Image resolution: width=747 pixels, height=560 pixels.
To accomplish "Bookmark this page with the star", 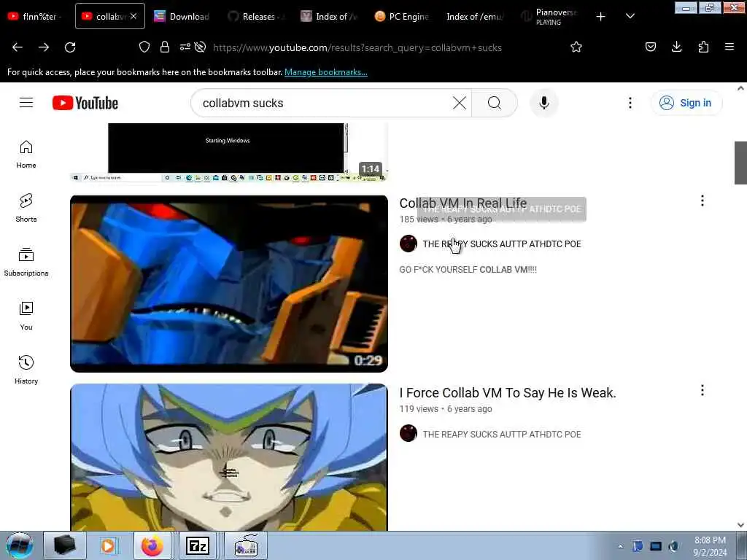I will 576,47.
